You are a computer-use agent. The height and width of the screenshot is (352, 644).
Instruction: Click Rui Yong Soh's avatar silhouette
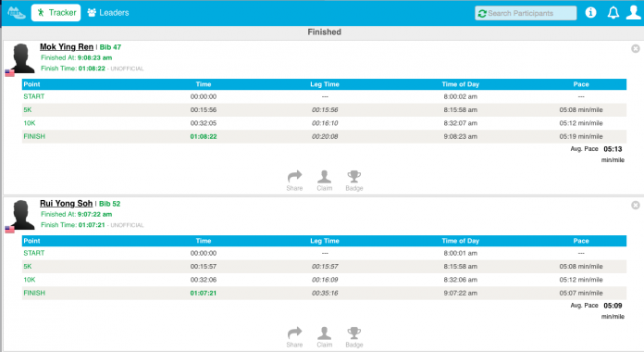tap(22, 215)
